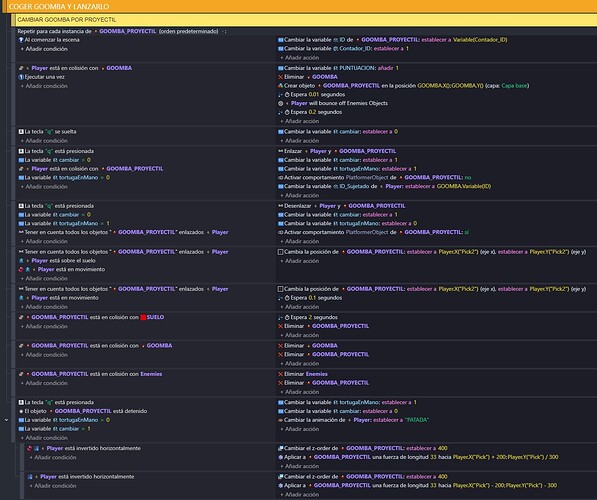This screenshot has width=597, height=500.
Task: Click the Capa base layer parameter
Action: [x=514, y=86]
